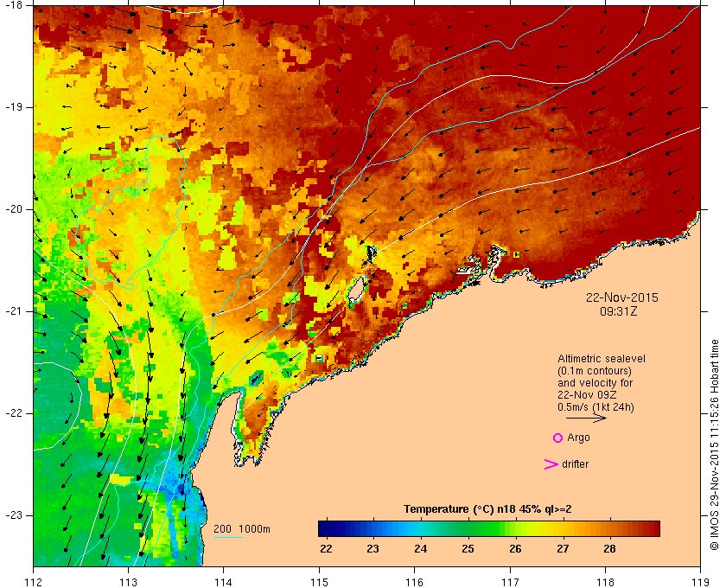
Task: Click the temperature color bar at 25
Action: [x=468, y=528]
